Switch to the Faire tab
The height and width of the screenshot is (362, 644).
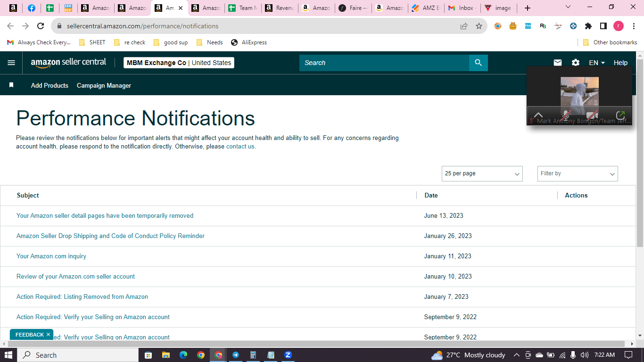click(354, 8)
